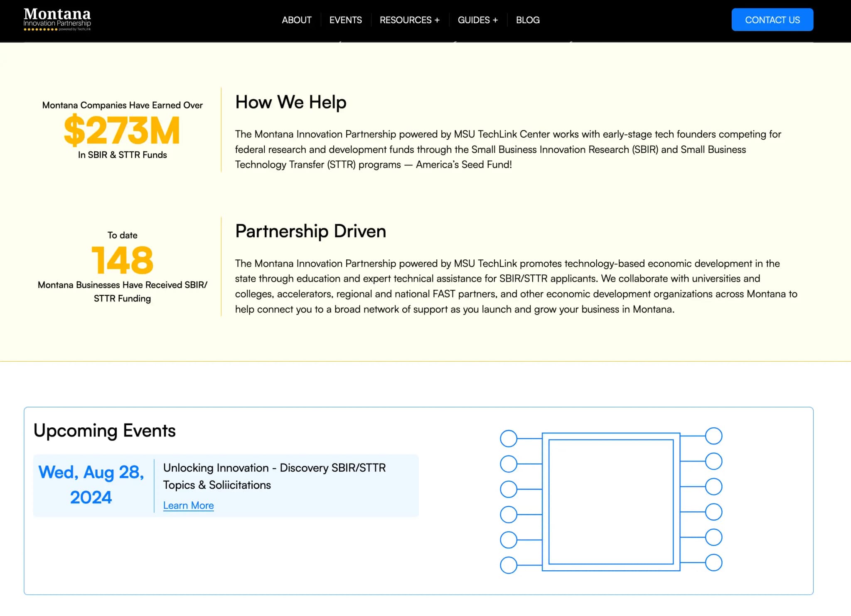Click the circuit board graphic icon

(x=610, y=500)
